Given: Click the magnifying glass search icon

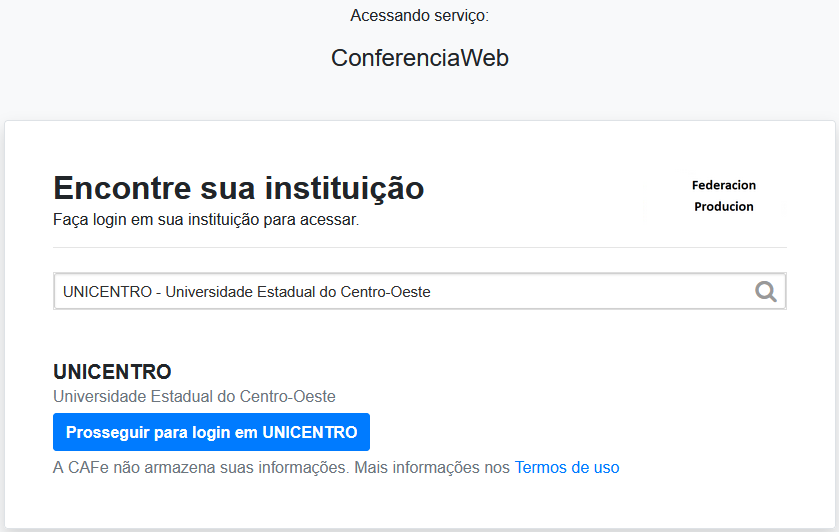Looking at the screenshot, I should (x=766, y=292).
